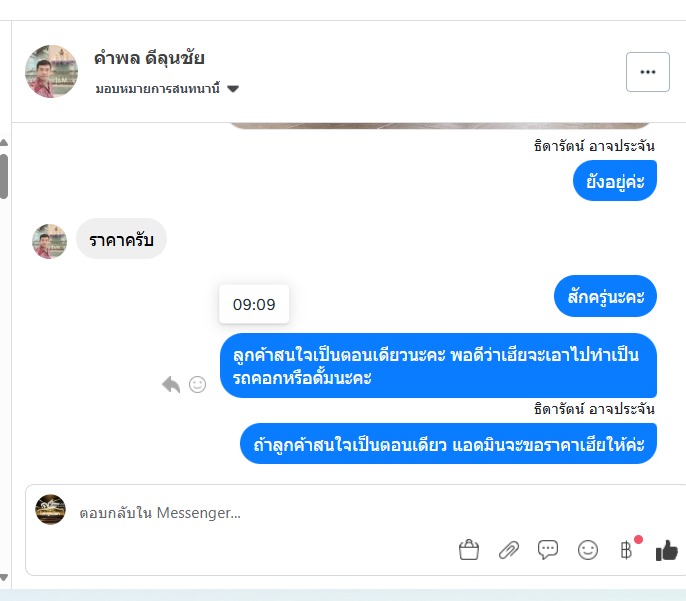Open the shopping bag product icon
This screenshot has width=686, height=601.
[469, 549]
